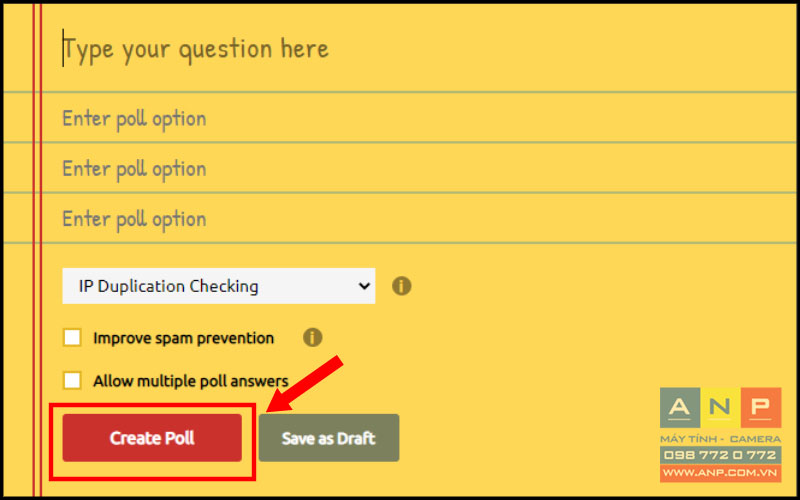Click the third 'Enter poll option' field
This screenshot has height=500, width=800.
(418, 218)
